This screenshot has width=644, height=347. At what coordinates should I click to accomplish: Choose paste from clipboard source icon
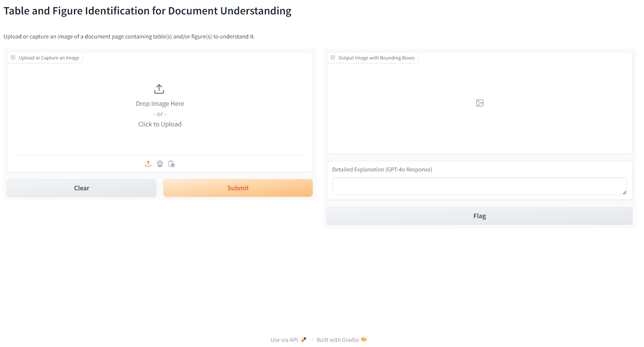[x=171, y=164]
